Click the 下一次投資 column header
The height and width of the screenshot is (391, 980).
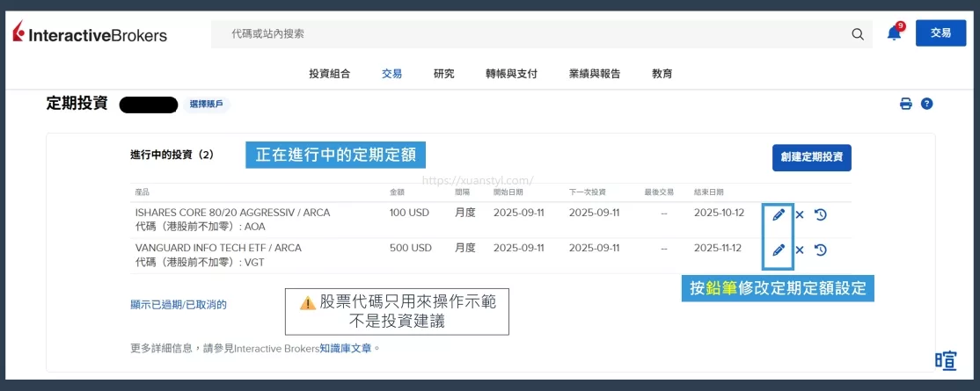pos(587,192)
